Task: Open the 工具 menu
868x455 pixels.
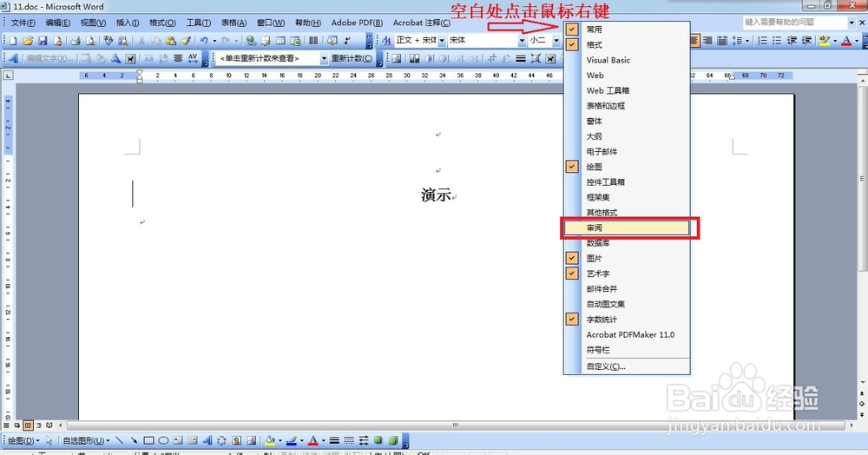Action: tap(198, 23)
